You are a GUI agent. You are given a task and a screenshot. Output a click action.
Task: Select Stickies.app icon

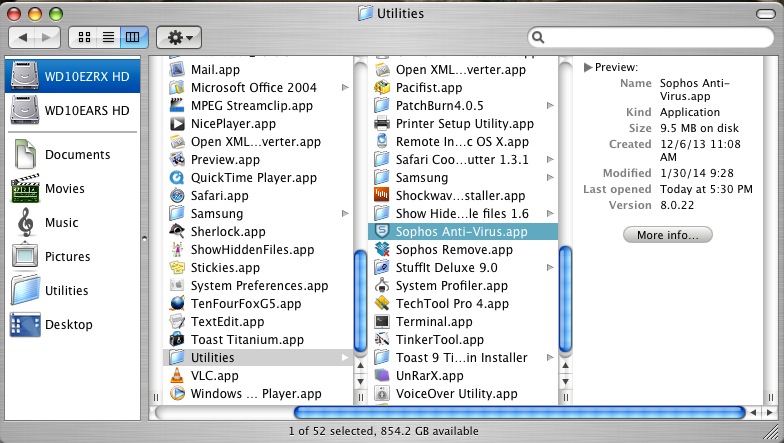(177, 268)
